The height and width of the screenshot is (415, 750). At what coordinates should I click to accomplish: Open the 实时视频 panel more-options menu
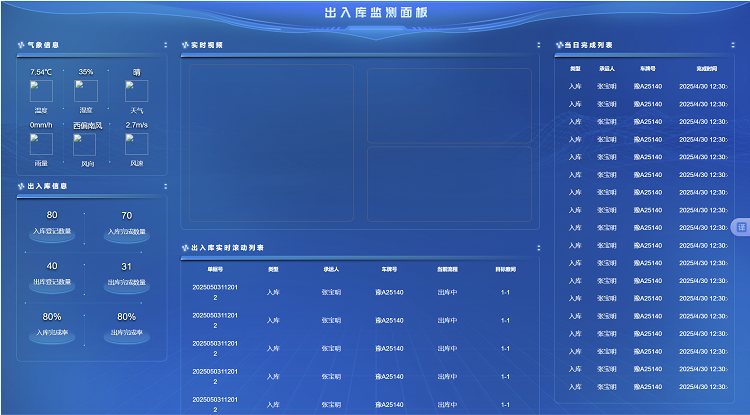click(x=539, y=45)
